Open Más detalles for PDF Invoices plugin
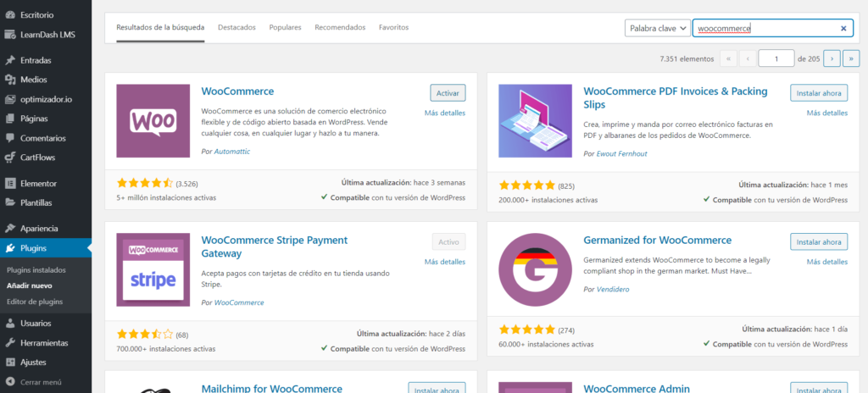 [x=827, y=113]
